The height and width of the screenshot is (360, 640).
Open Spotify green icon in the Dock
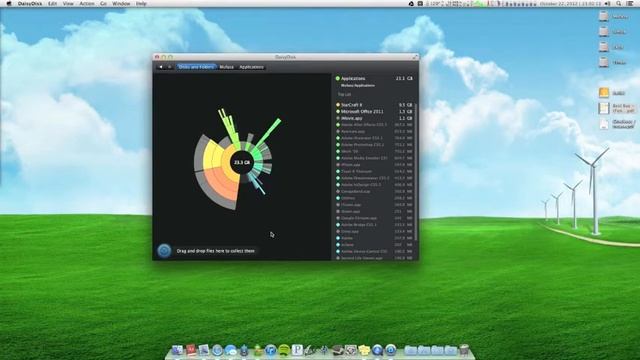pos(284,350)
